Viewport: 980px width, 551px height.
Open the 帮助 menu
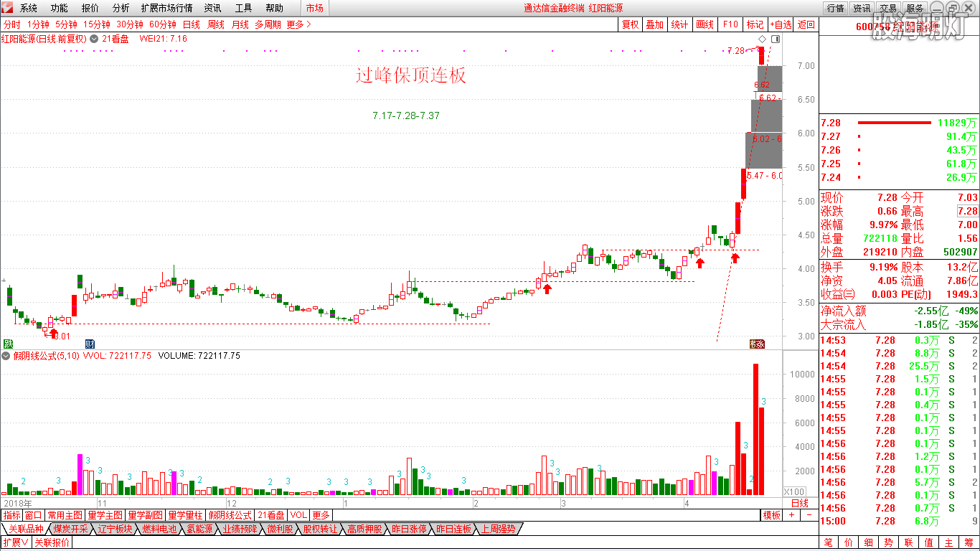274,8
